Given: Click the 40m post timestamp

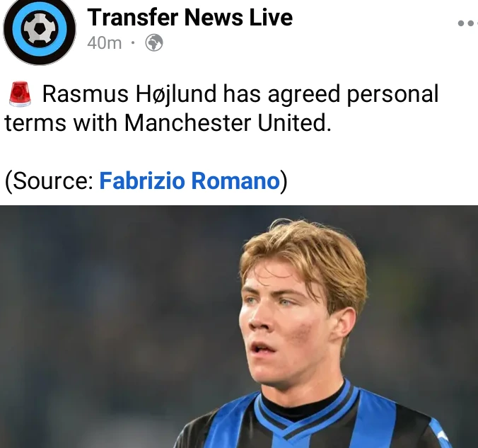Looking at the screenshot, I should point(104,42).
